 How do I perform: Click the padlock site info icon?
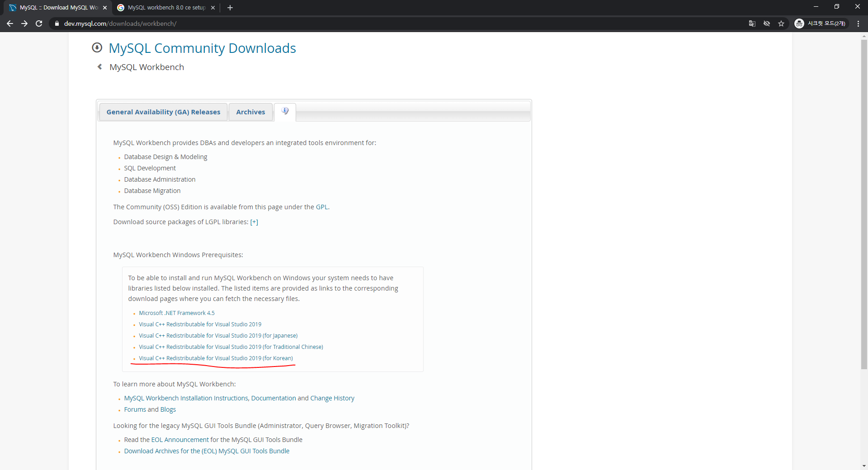[x=57, y=23]
